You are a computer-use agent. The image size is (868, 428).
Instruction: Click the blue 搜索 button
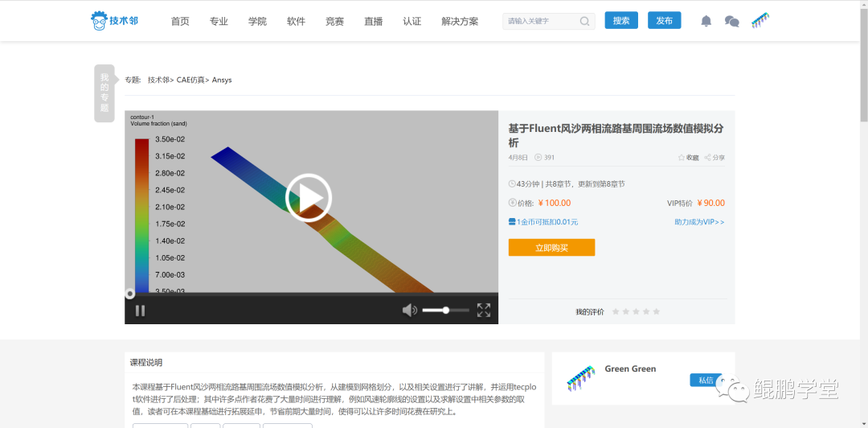click(621, 20)
